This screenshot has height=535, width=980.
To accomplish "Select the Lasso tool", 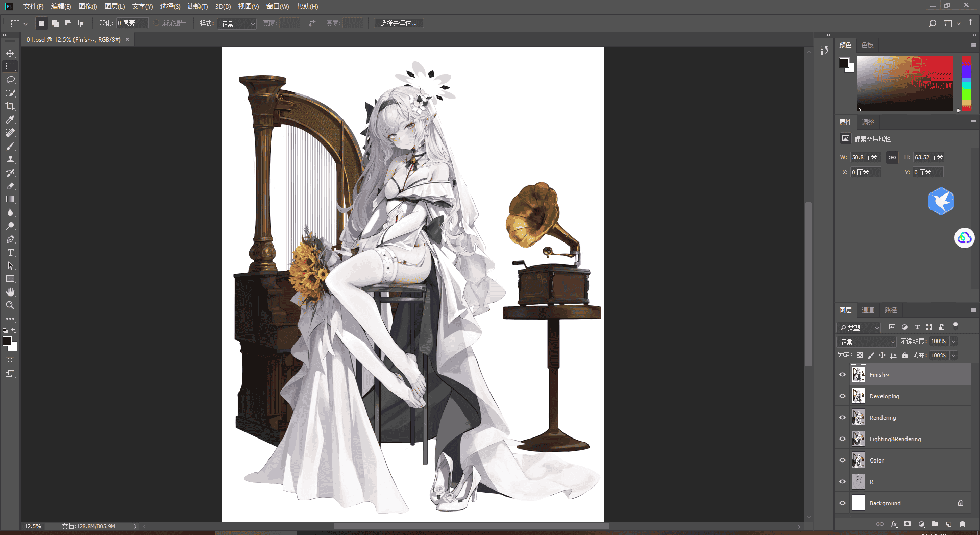I will (x=10, y=80).
